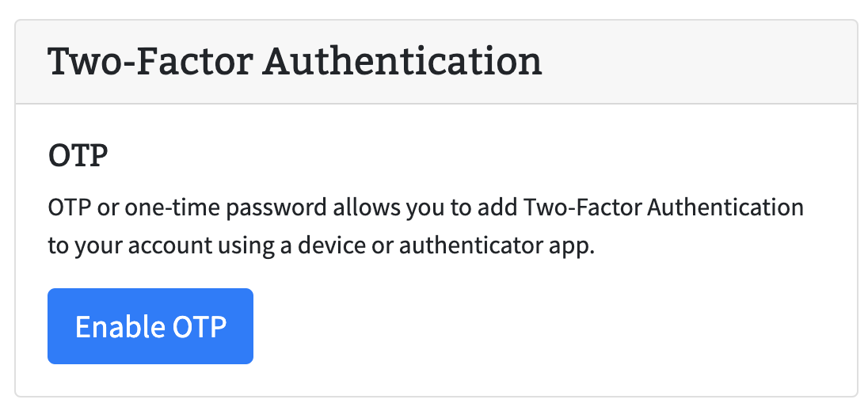Click the gray card header bar
868x407 pixels.
(x=436, y=62)
